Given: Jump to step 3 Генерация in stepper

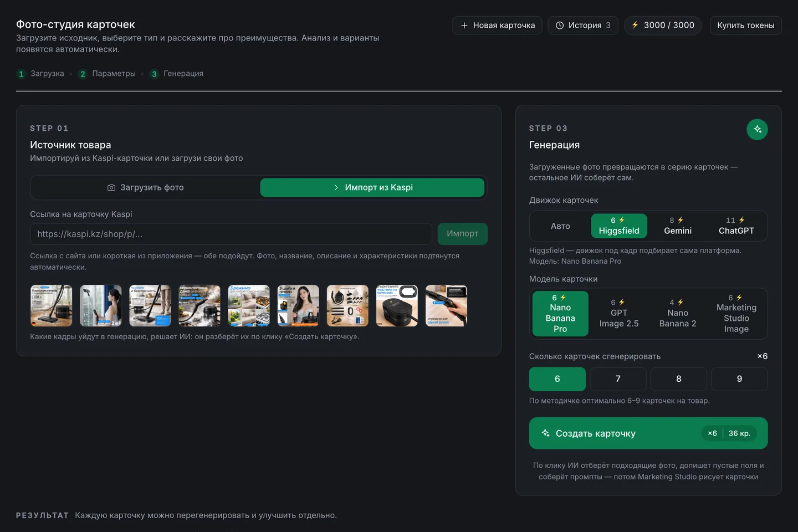Looking at the screenshot, I should (177, 74).
